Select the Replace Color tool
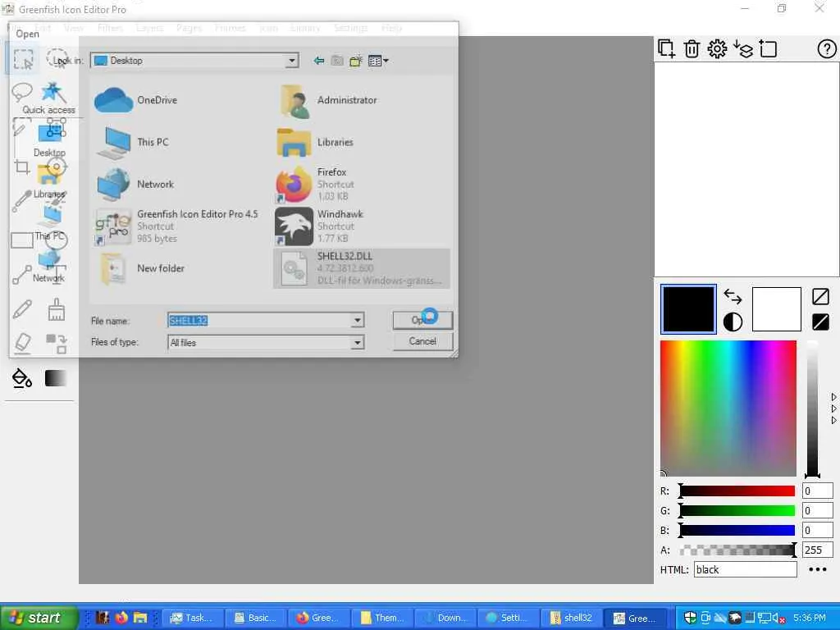This screenshot has width=840, height=630. [x=57, y=344]
